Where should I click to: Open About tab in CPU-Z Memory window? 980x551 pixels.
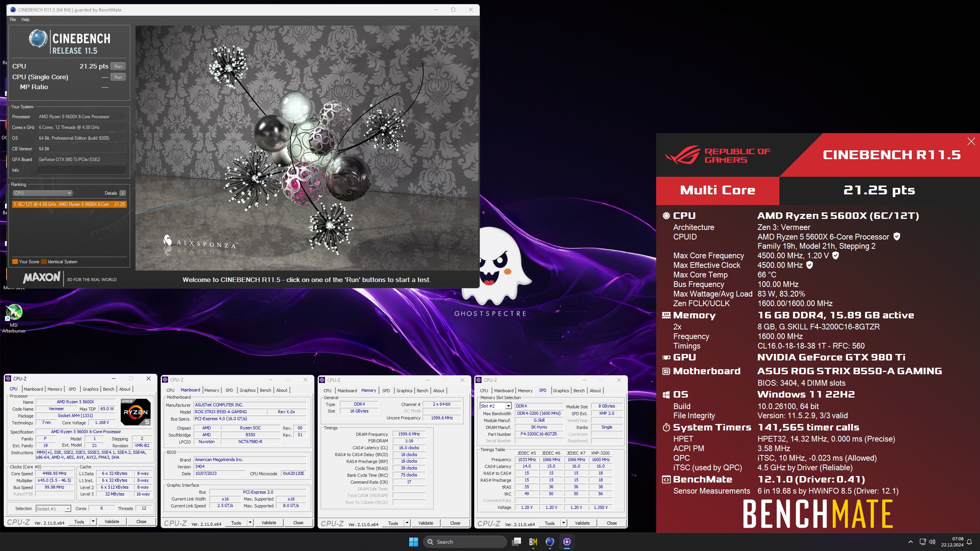[x=439, y=391]
